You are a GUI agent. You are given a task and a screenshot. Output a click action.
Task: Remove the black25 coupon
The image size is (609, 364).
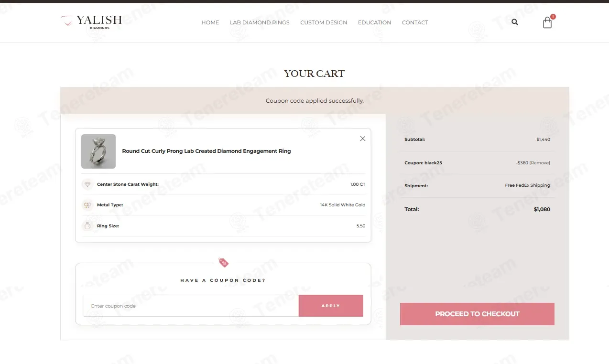(540, 163)
